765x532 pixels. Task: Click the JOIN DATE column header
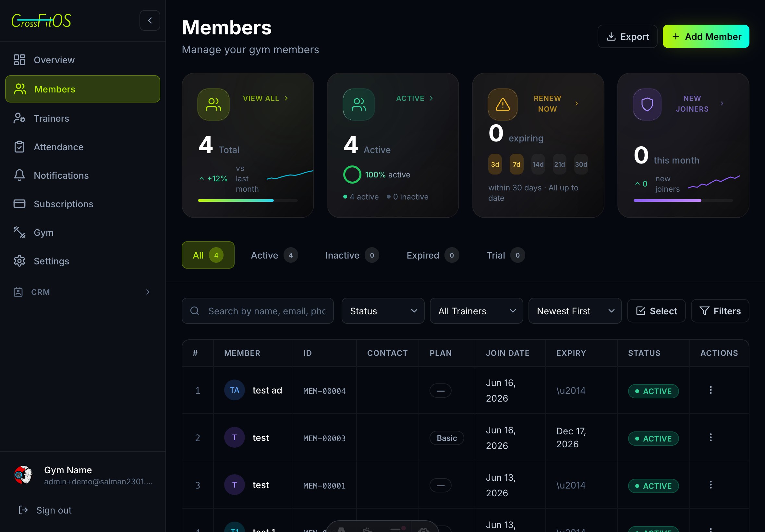pyautogui.click(x=507, y=353)
